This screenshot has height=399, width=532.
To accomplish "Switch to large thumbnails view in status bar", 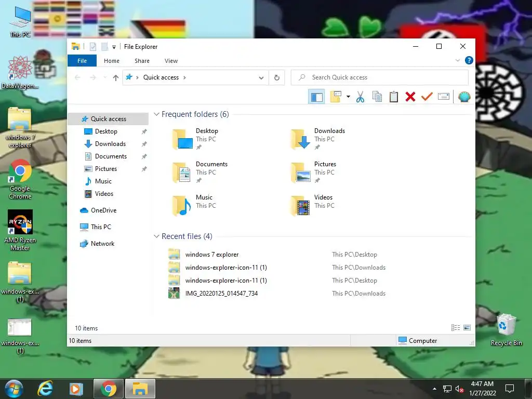I will [x=467, y=328].
